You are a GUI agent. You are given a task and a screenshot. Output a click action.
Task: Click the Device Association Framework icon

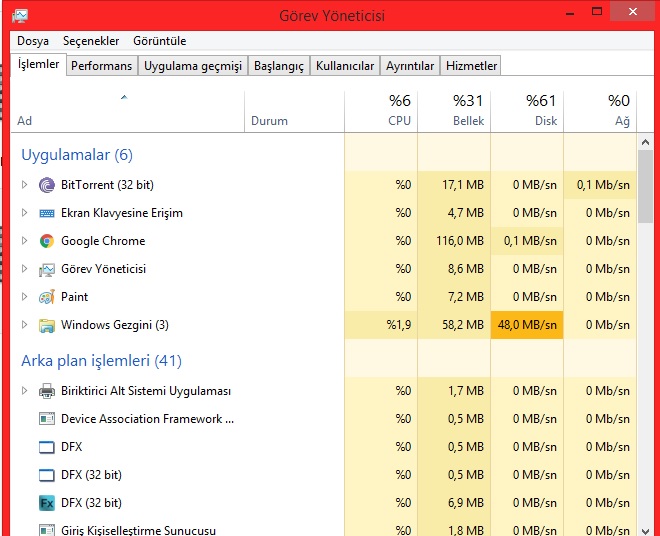pyautogui.click(x=47, y=419)
